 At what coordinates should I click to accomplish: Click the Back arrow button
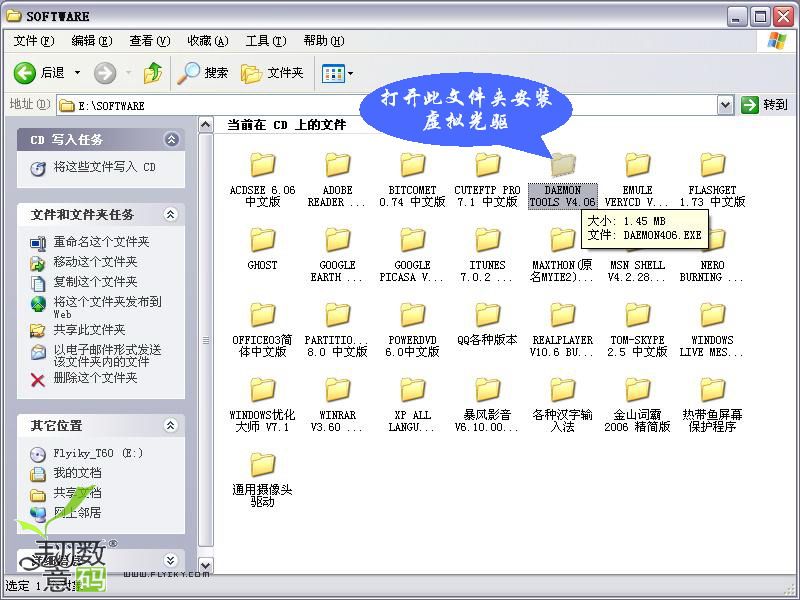[x=24, y=73]
